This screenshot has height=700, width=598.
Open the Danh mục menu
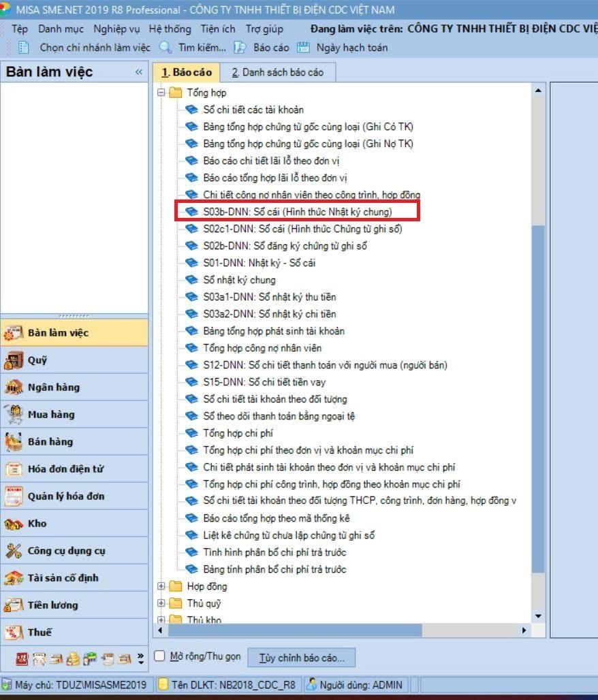[x=61, y=29]
